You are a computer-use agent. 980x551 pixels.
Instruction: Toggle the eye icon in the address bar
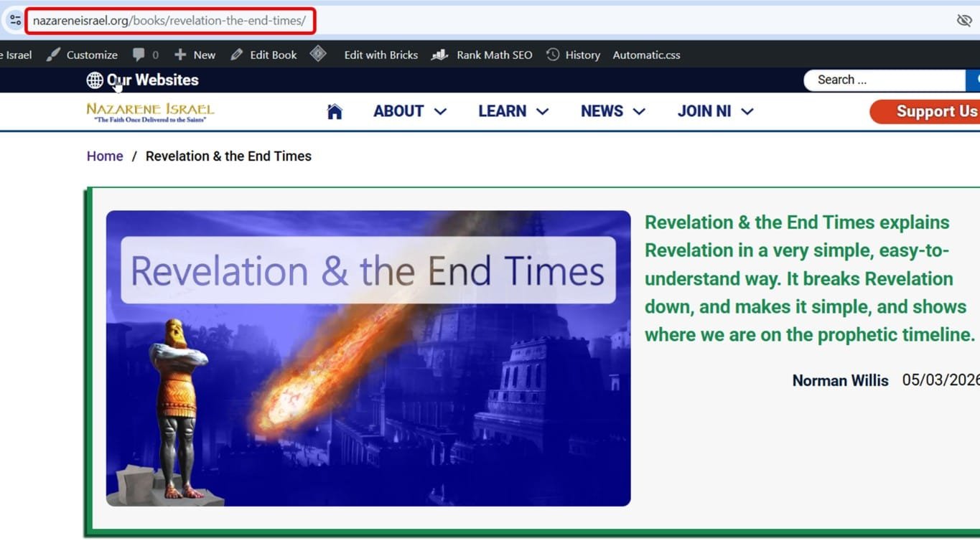point(963,20)
